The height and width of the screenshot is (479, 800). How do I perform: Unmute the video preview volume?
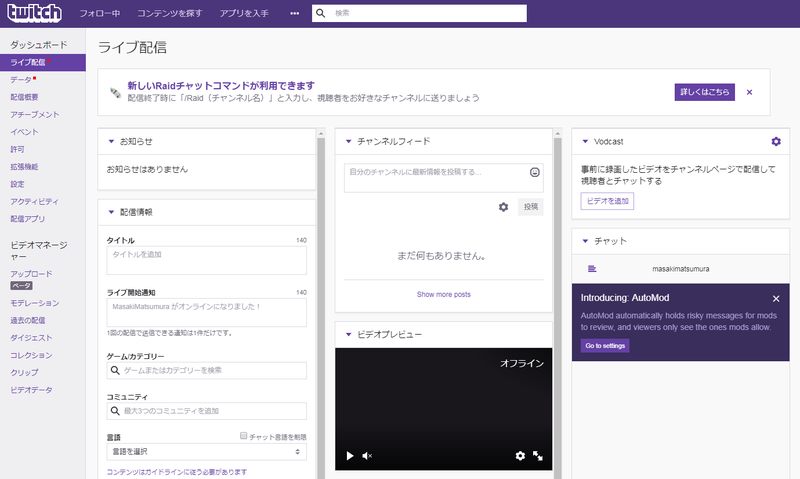tap(367, 456)
